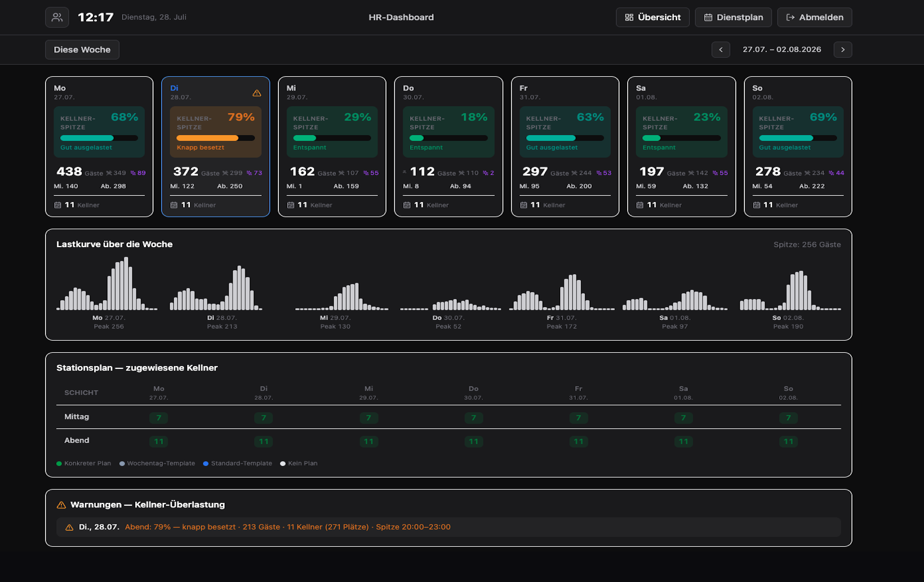Click Abend shift badge for So 02.08.
This screenshot has width=924, height=582.
(x=788, y=442)
